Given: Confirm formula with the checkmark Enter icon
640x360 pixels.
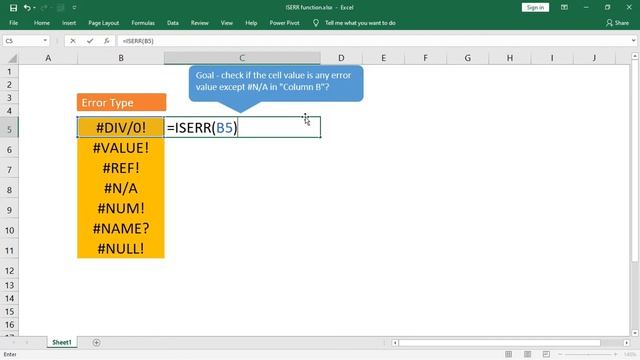Looking at the screenshot, I should click(x=90, y=41).
